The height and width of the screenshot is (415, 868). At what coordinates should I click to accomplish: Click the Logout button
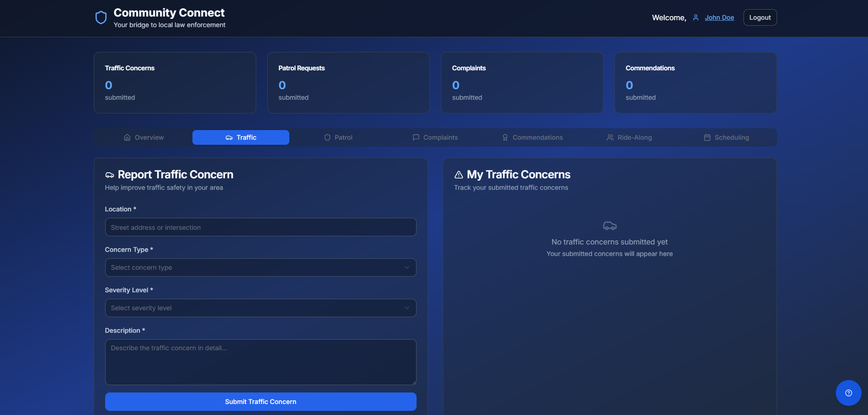pos(760,17)
